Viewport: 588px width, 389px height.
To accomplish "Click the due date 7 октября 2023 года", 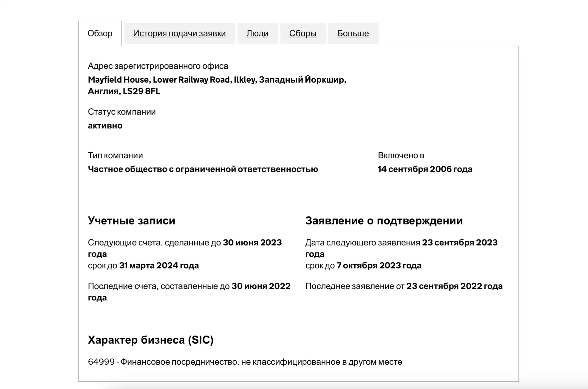I will [x=379, y=266].
